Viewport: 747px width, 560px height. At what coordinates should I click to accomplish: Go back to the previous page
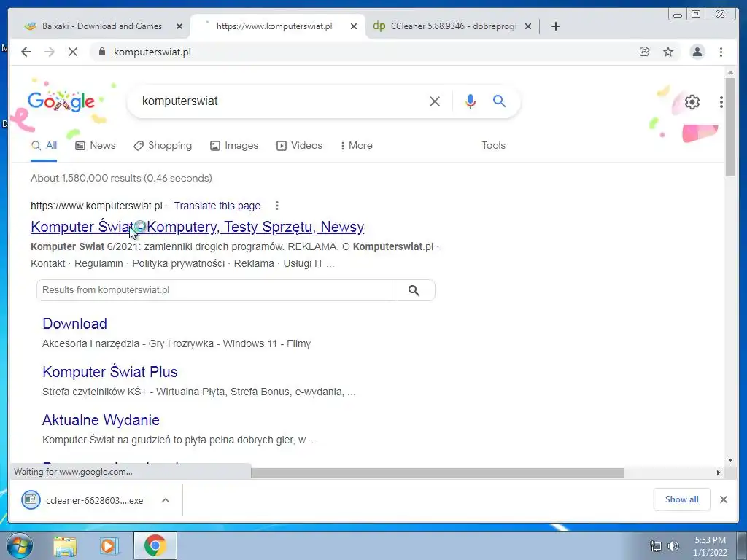click(26, 52)
